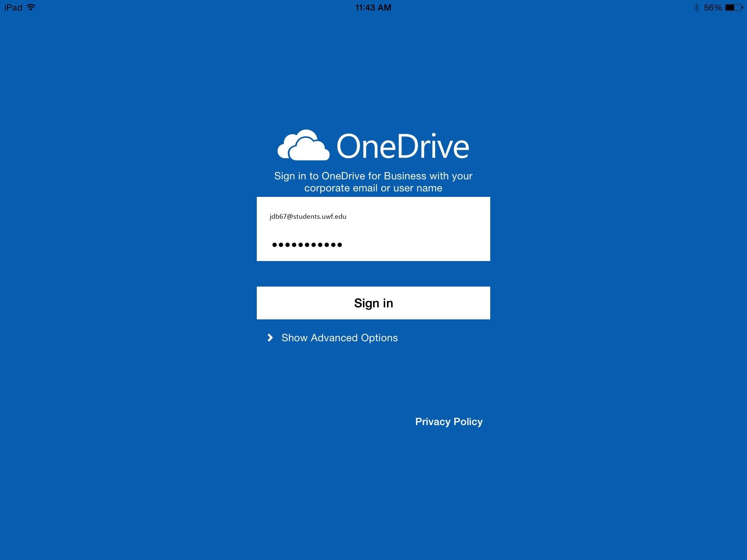747x560 pixels.
Task: Place cursor after last password dot
Action: pos(344,245)
